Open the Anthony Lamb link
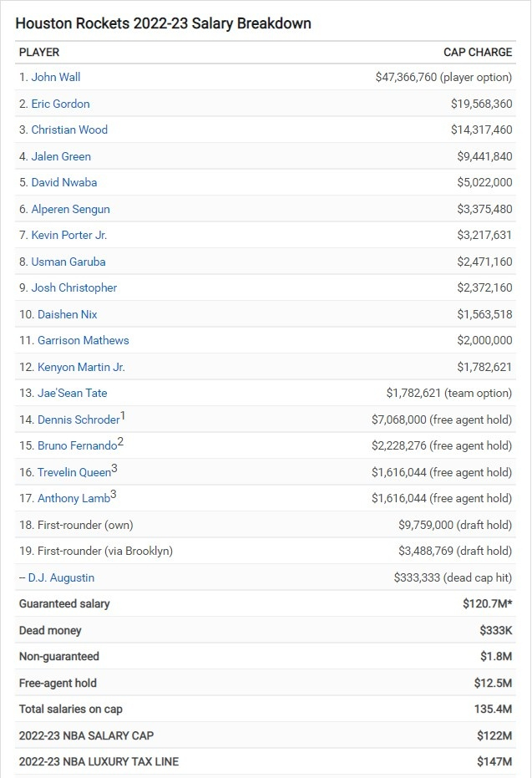The width and height of the screenshot is (532, 778). 73,498
